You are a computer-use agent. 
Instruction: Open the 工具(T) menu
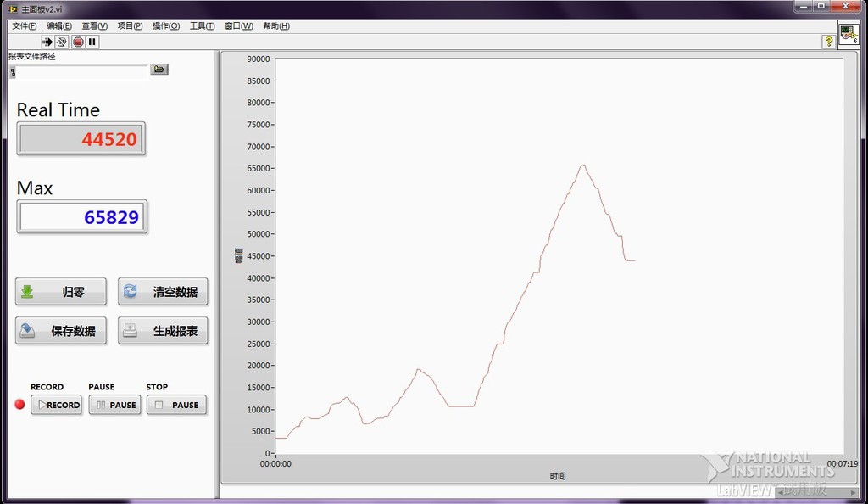point(202,25)
